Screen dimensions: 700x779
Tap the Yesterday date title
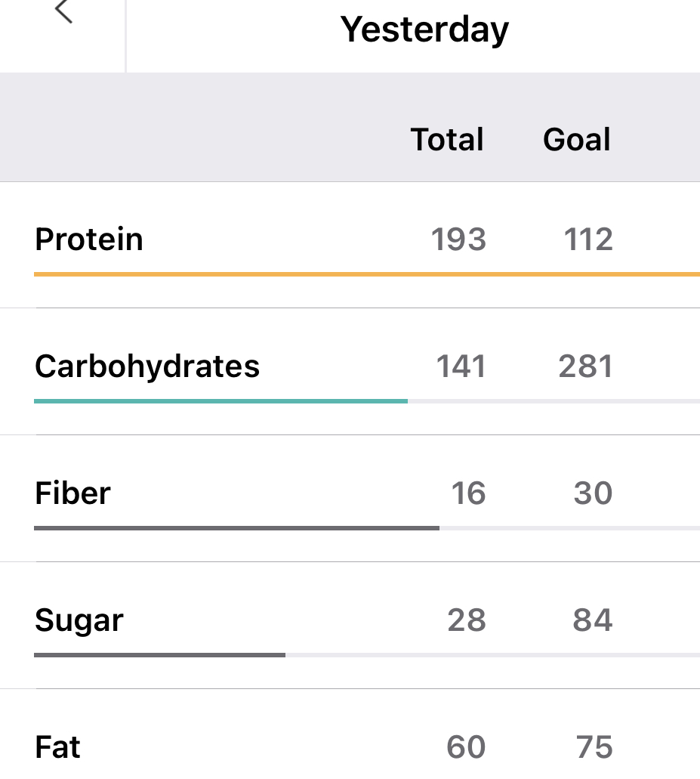click(x=424, y=30)
